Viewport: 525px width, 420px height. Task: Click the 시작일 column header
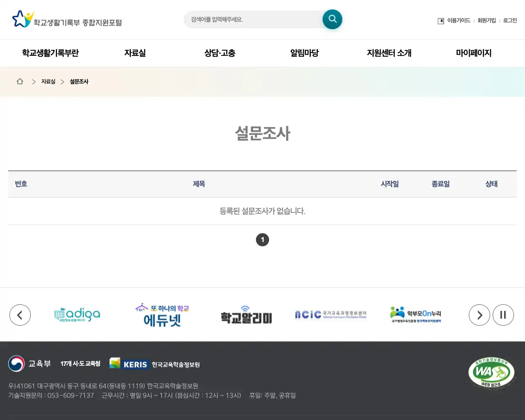click(x=390, y=184)
